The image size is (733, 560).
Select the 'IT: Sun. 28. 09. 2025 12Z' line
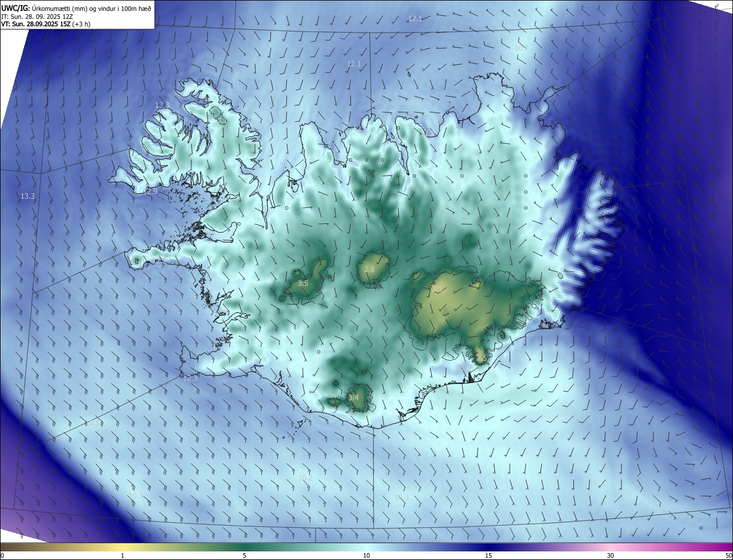(37, 17)
